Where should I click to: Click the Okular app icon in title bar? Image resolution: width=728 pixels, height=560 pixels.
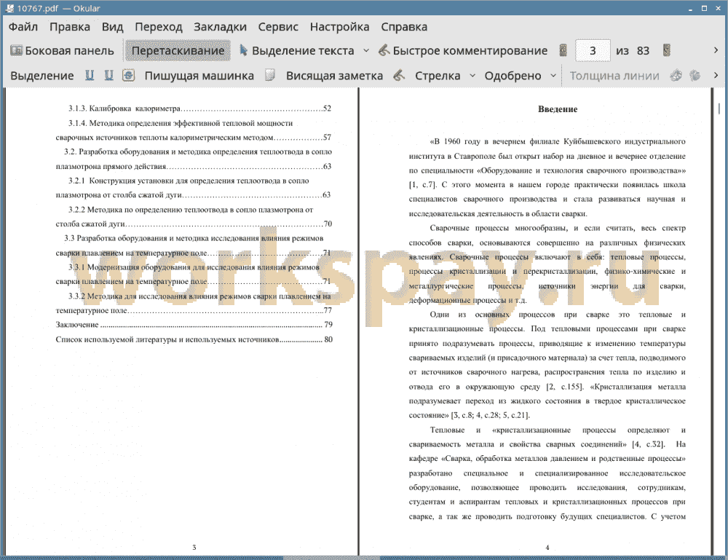coord(9,8)
